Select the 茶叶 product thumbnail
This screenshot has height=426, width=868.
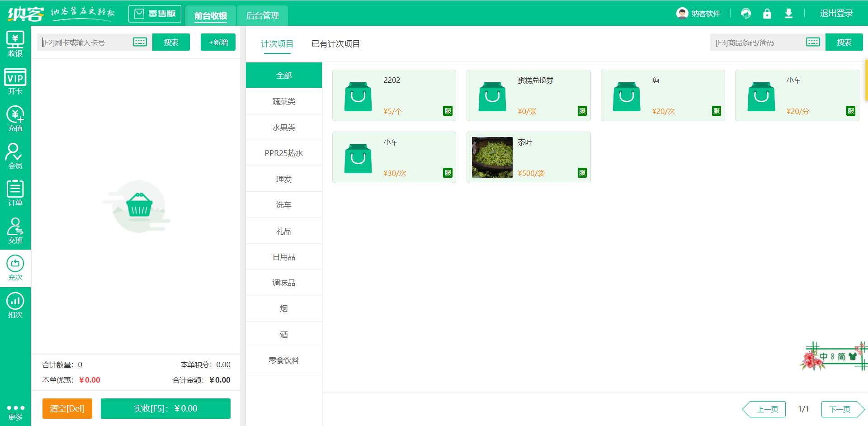coord(492,157)
